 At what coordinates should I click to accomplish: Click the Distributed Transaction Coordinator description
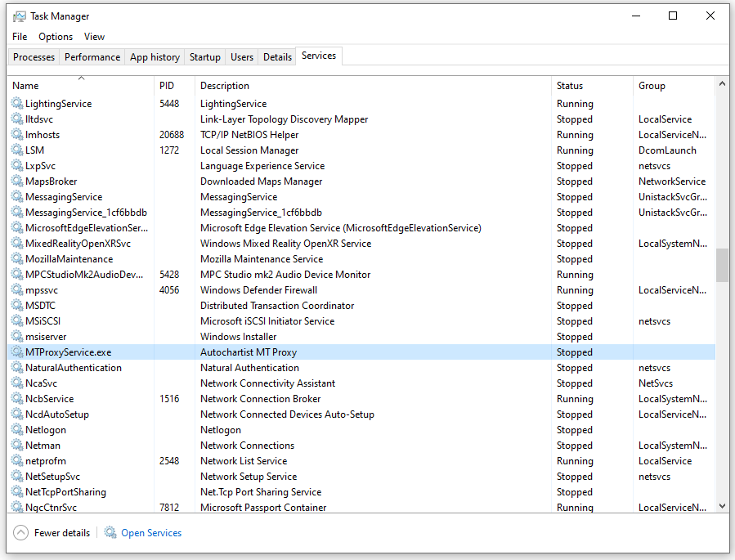[x=277, y=306]
